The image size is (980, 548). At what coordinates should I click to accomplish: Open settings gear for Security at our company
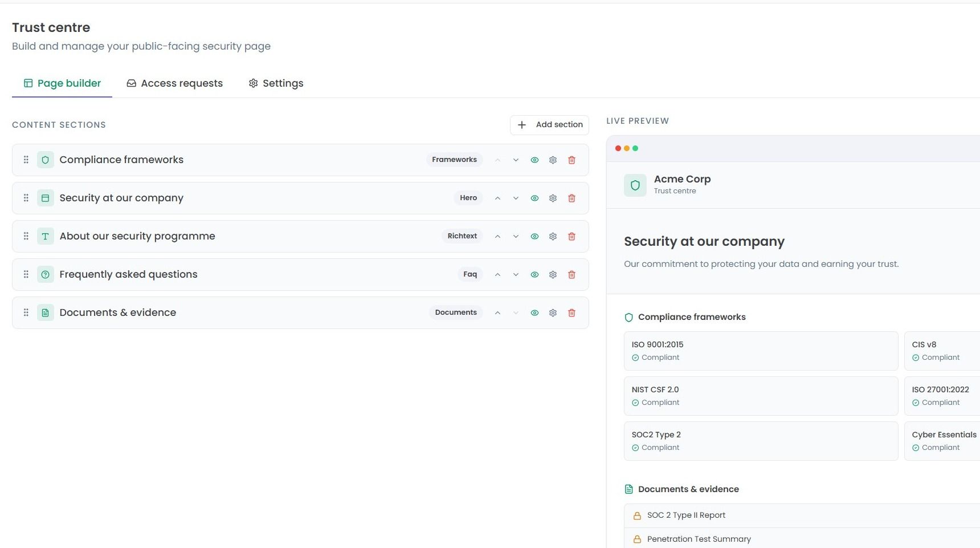coord(553,198)
